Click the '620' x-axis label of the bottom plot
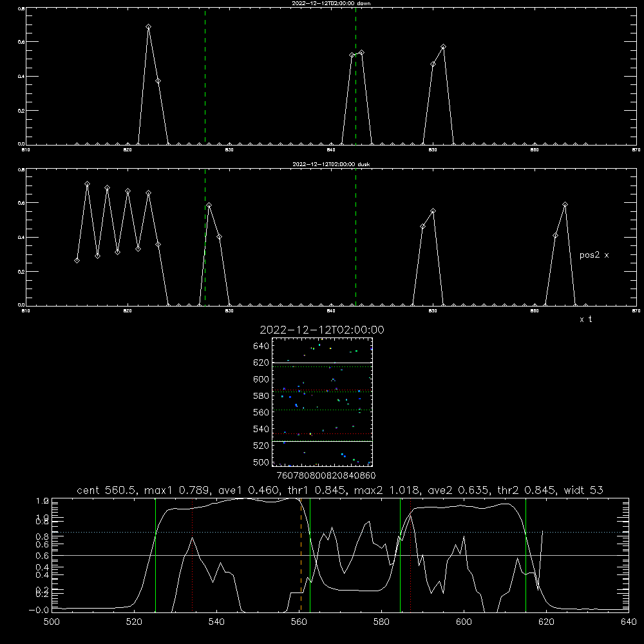Screen dimensions: 644x644 (x=546, y=622)
